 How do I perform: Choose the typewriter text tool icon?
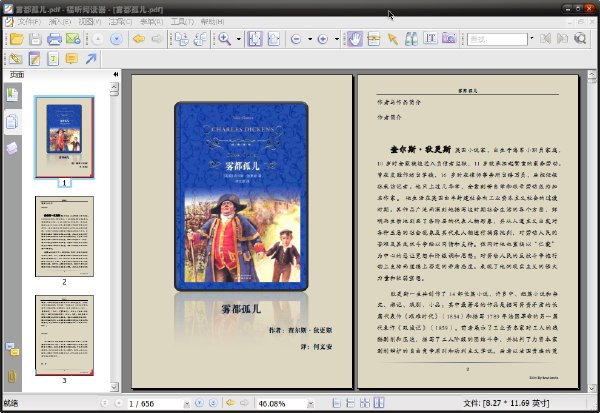click(x=53, y=59)
